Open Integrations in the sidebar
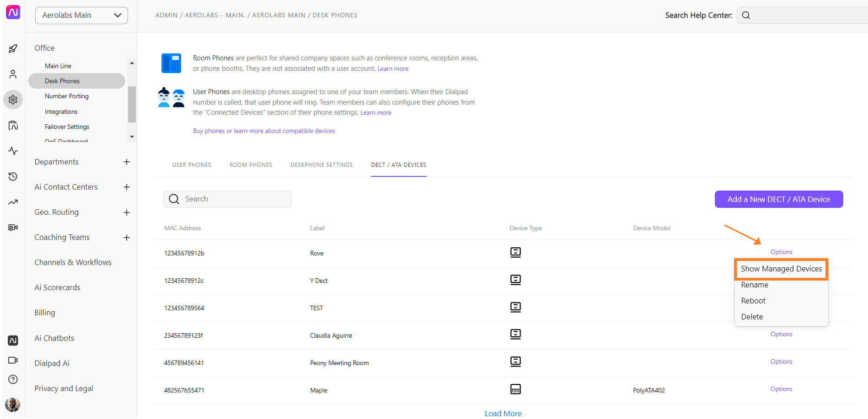 click(61, 111)
